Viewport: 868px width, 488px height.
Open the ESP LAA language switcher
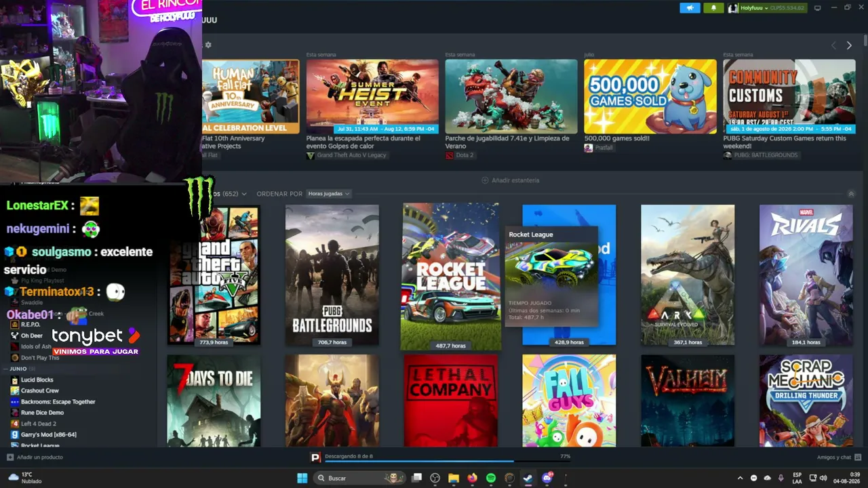(x=797, y=478)
